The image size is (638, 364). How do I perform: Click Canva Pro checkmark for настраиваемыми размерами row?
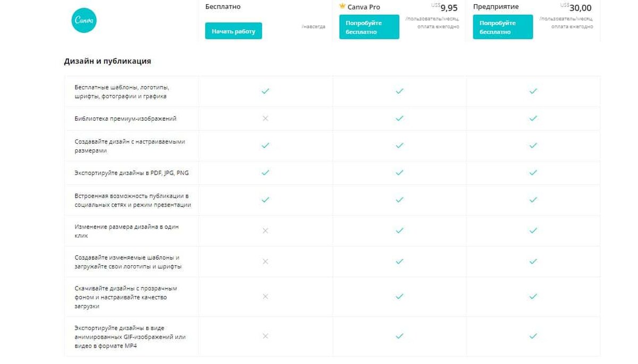click(x=399, y=146)
